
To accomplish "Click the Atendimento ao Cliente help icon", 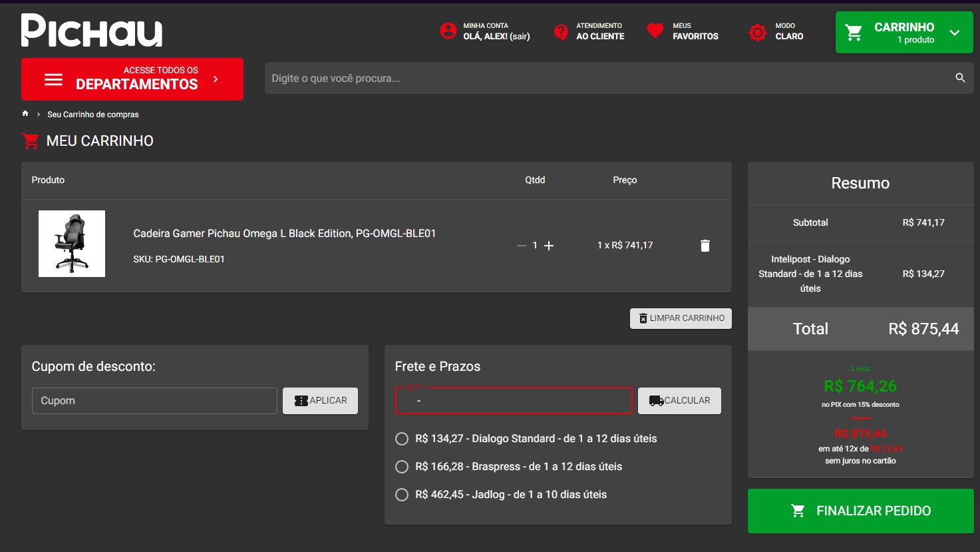I will (x=562, y=31).
